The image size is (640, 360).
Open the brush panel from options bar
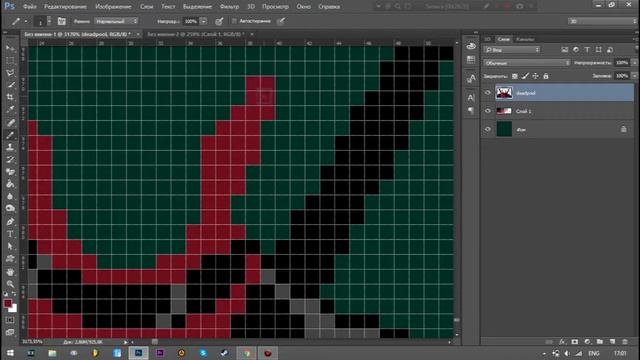tap(61, 21)
